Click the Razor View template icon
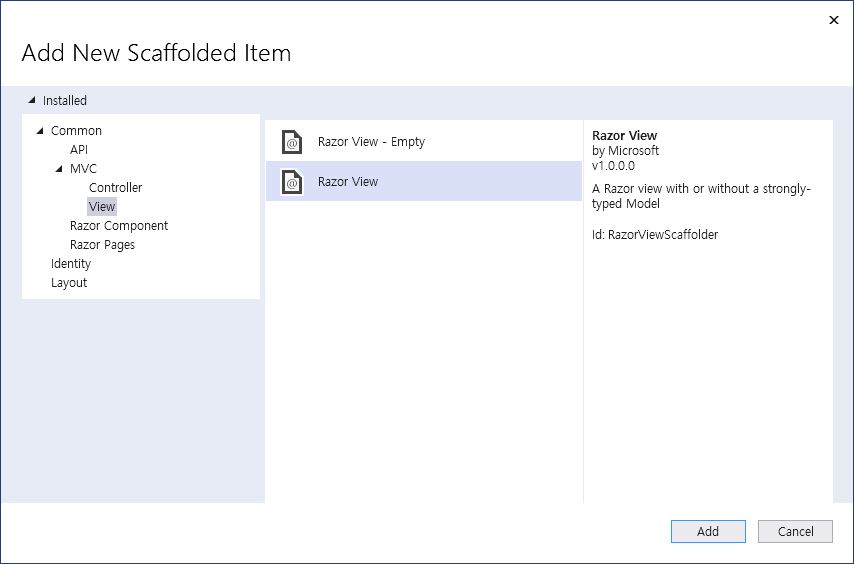Image resolution: width=854 pixels, height=564 pixels. coord(292,182)
